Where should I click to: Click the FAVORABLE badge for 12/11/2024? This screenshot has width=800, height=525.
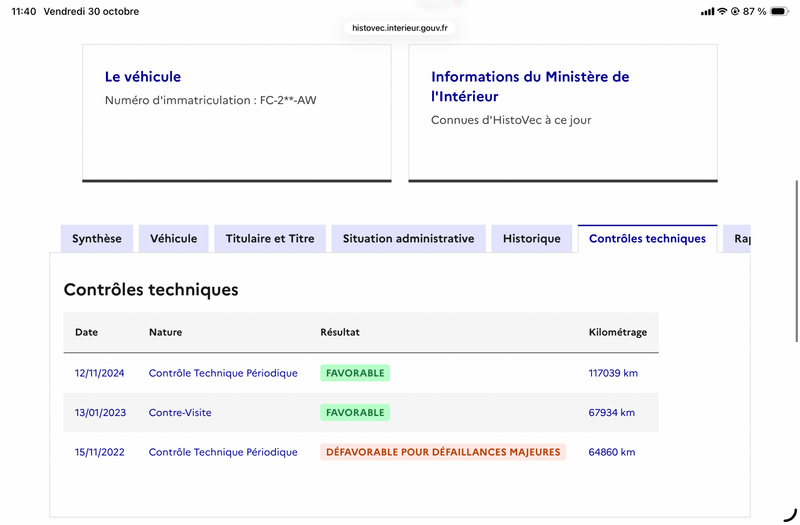pos(355,373)
